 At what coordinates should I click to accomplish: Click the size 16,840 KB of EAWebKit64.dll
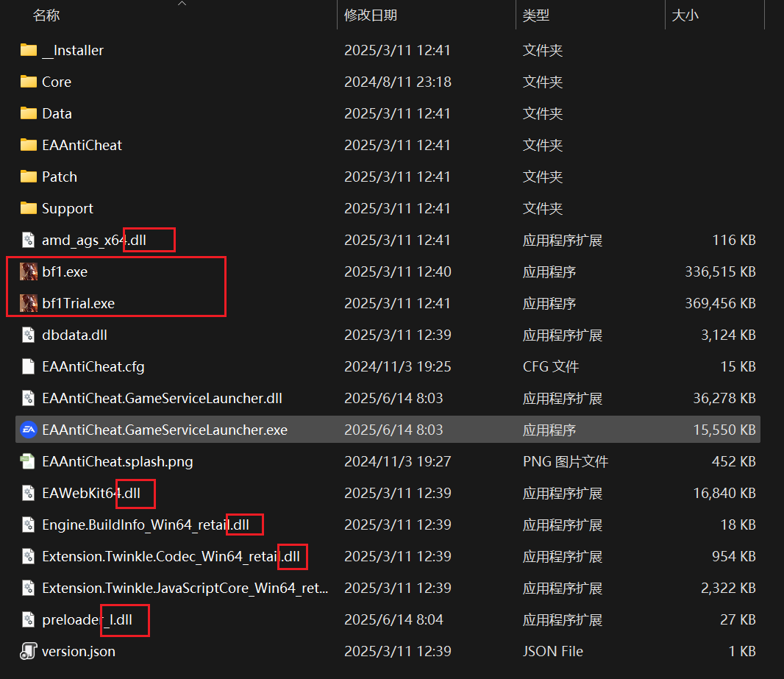pos(724,493)
